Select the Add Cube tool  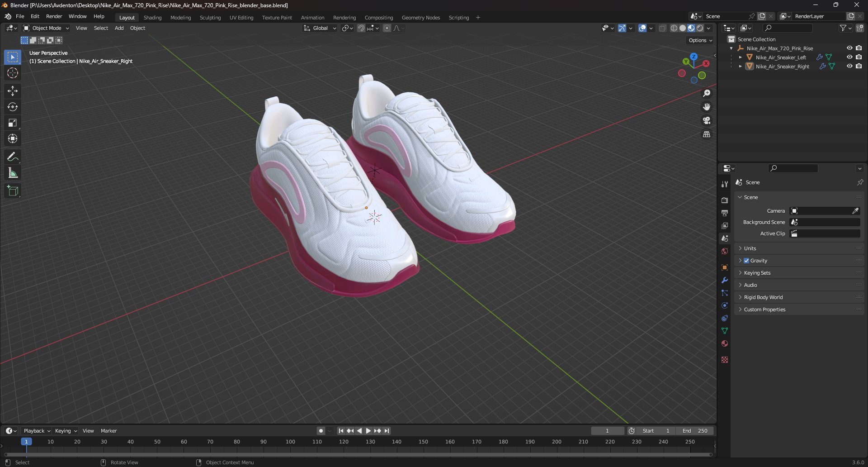point(13,191)
